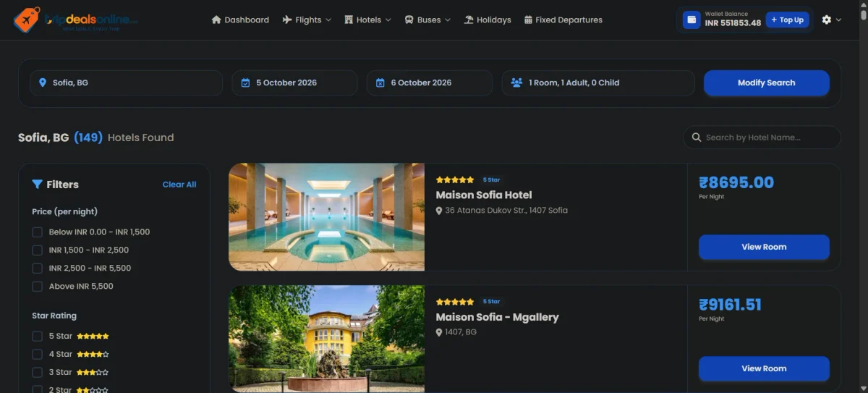Expand the Hotels menu chevron
This screenshot has width=868, height=393.
click(x=388, y=20)
